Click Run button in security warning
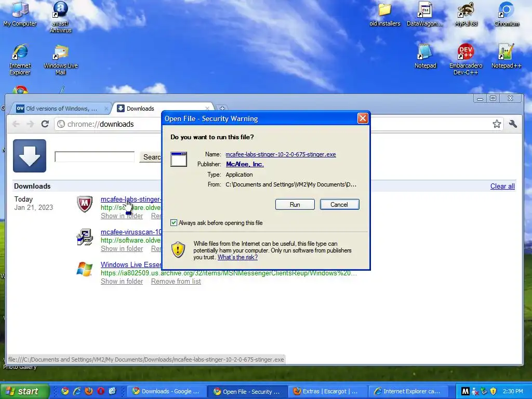The height and width of the screenshot is (399, 532). click(295, 205)
